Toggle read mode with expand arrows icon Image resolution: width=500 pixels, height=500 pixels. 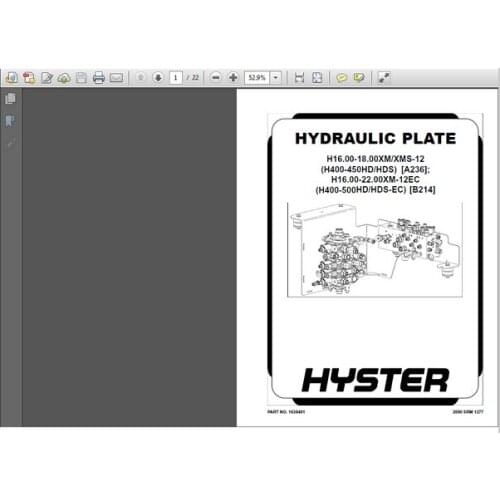click(x=384, y=78)
